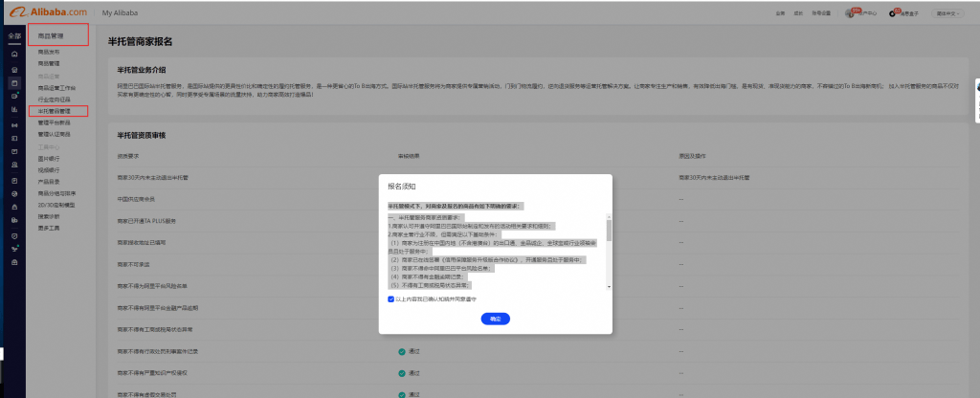The image size is (980, 398).
Task: Click the 资质要求 column header
Action: tap(127, 155)
